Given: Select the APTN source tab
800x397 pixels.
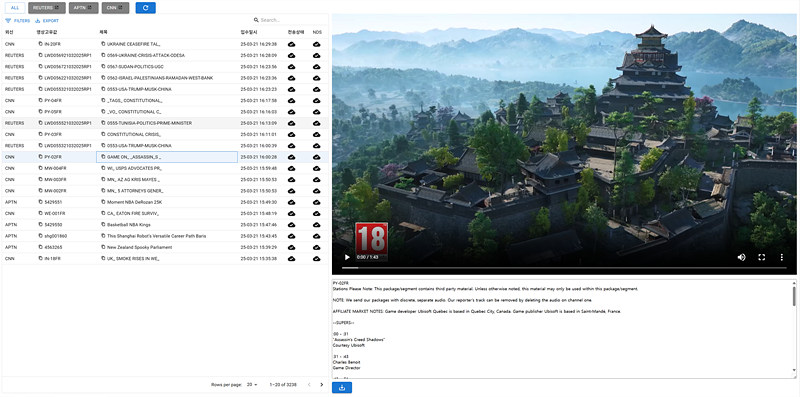Looking at the screenshot, I should coord(84,8).
